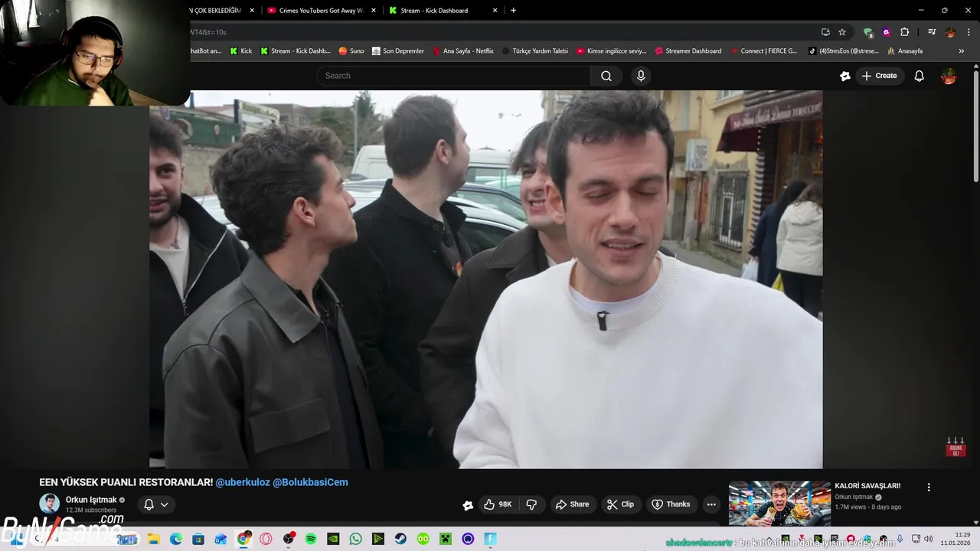The width and height of the screenshot is (980, 551).
Task: Open Steam from the taskbar
Action: (400, 539)
